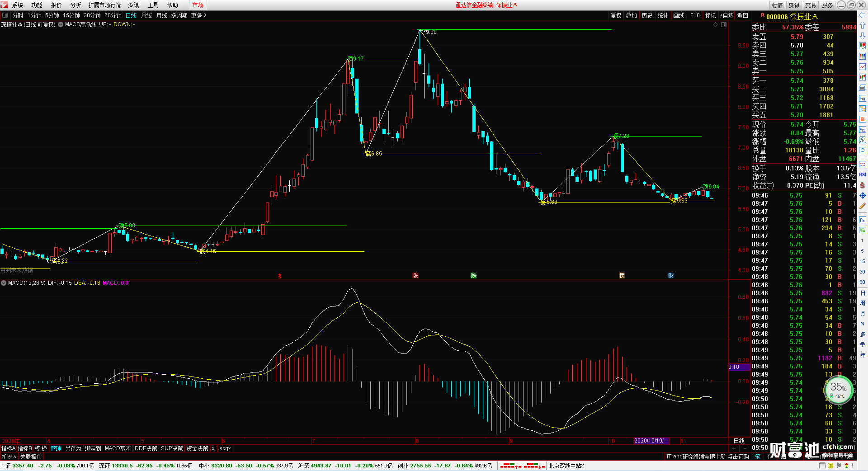
Task: Click the circle O icon in sidebar
Action: click(862, 150)
